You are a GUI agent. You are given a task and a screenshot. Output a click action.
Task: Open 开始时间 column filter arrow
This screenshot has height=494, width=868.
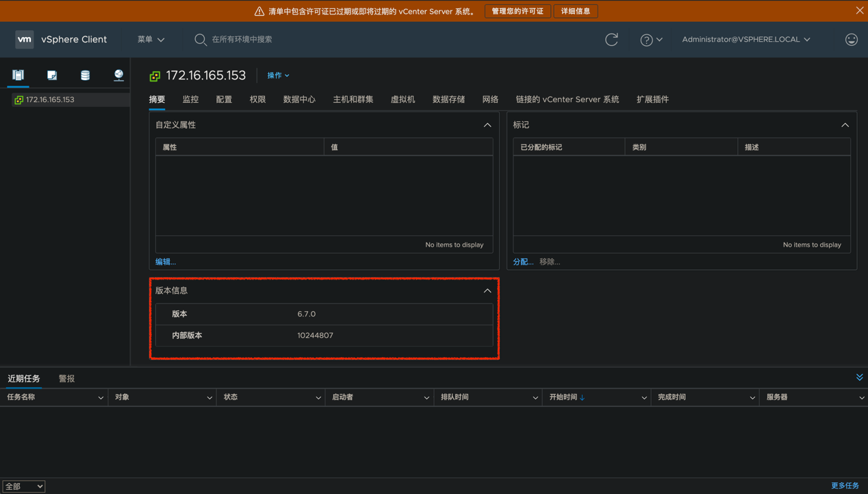click(644, 397)
